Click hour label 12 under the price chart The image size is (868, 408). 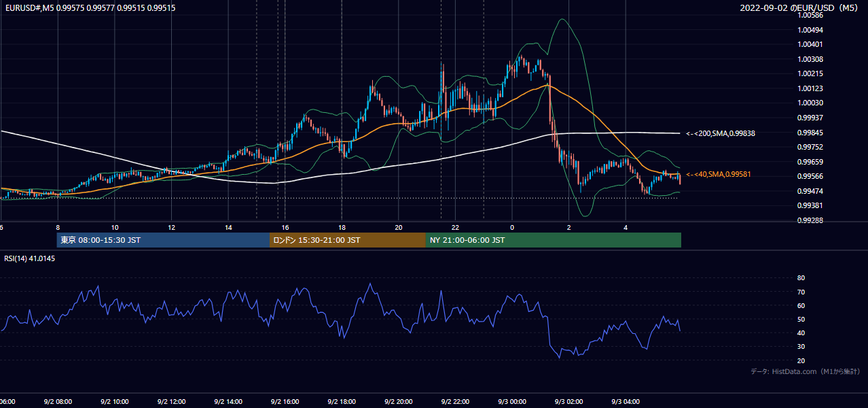(x=172, y=228)
